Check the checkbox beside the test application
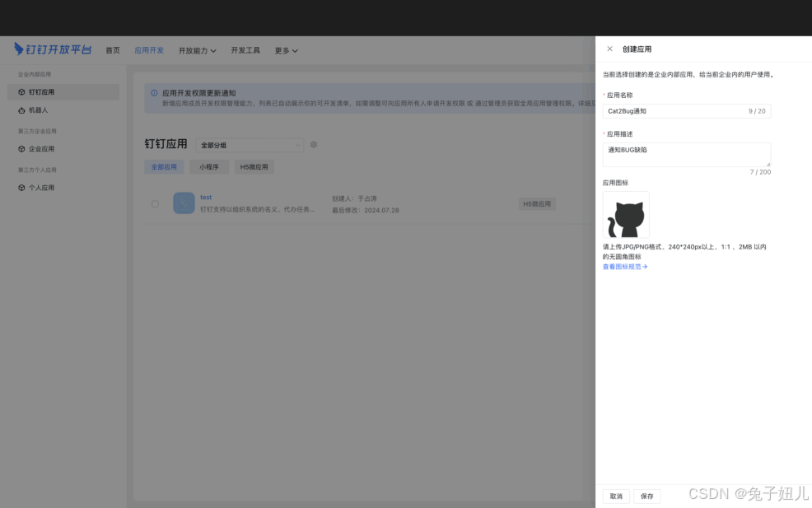Viewport: 812px width, 508px height. click(155, 203)
